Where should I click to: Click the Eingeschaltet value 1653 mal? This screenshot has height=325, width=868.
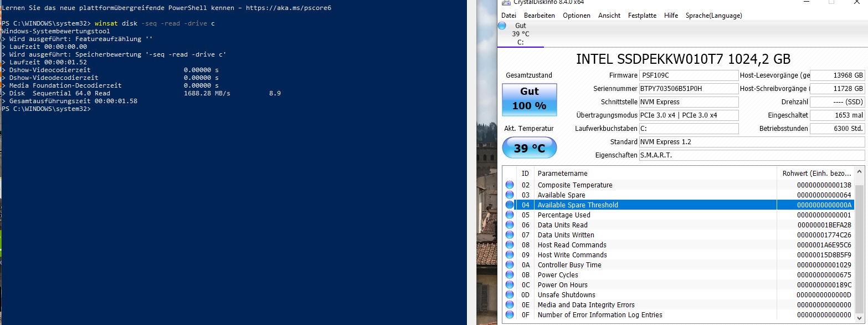tap(838, 115)
